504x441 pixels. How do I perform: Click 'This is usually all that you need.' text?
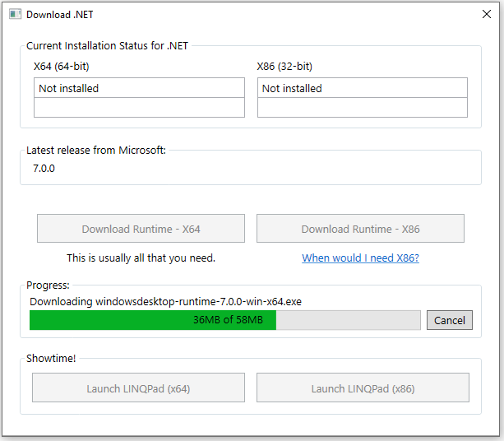141,258
